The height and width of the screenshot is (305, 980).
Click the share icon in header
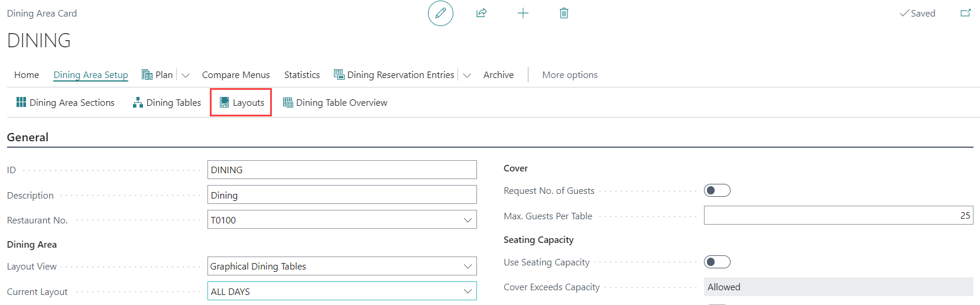(x=481, y=13)
